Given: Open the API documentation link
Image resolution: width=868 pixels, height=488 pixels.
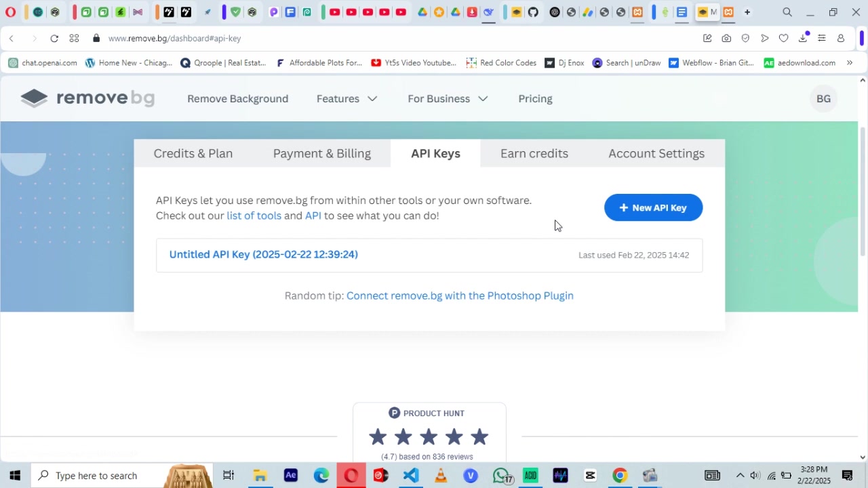Looking at the screenshot, I should 313,216.
